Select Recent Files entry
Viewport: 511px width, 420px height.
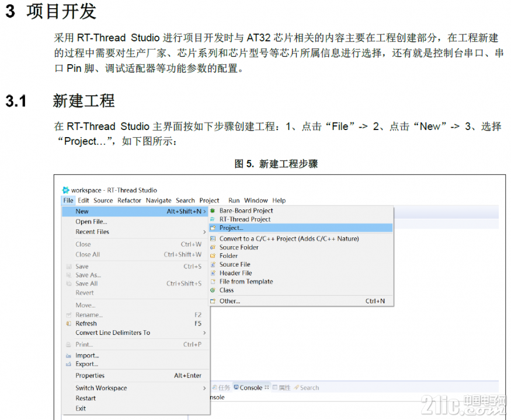click(x=135, y=232)
